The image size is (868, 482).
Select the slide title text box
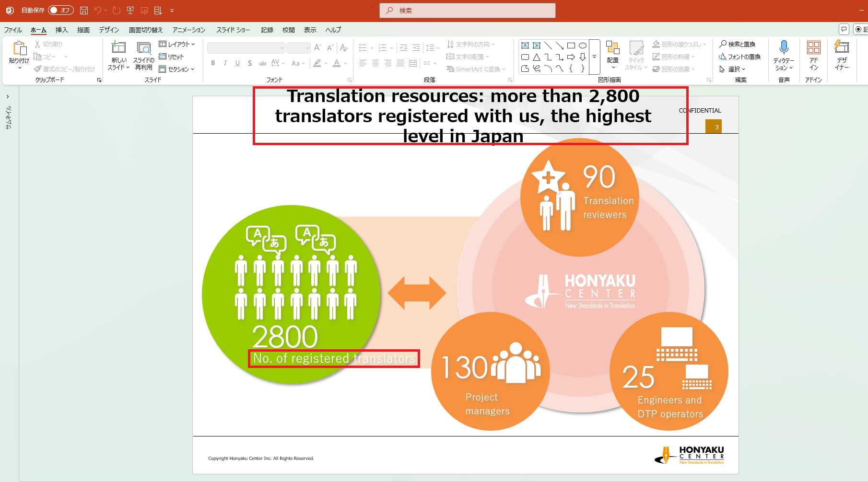463,116
